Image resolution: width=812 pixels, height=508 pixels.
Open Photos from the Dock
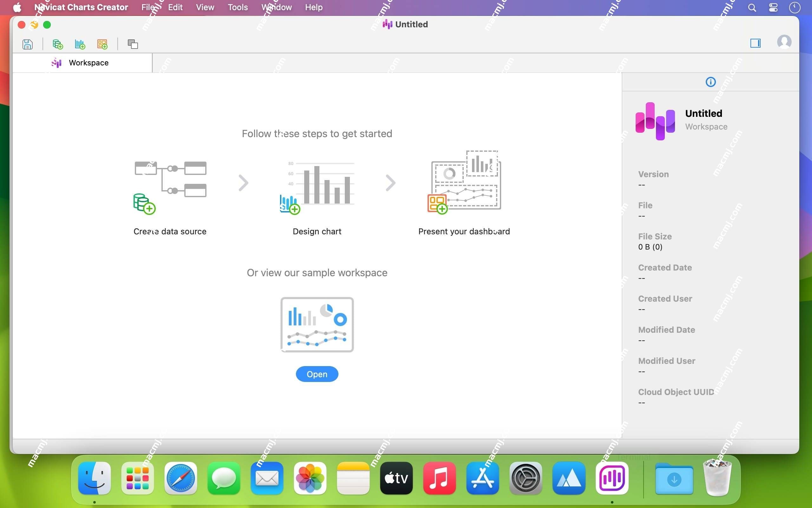point(310,478)
